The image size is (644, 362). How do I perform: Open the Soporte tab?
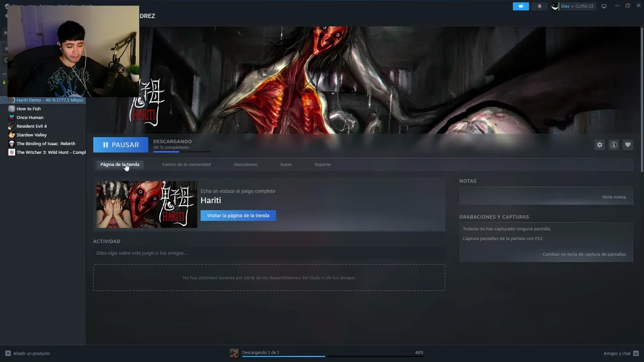[x=323, y=164]
